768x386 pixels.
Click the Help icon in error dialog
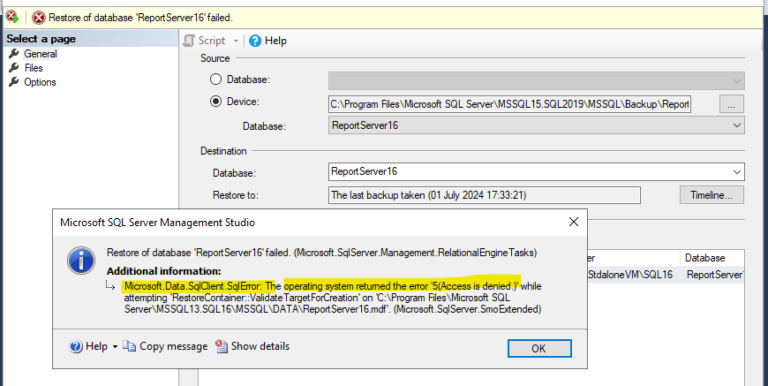[x=75, y=347]
